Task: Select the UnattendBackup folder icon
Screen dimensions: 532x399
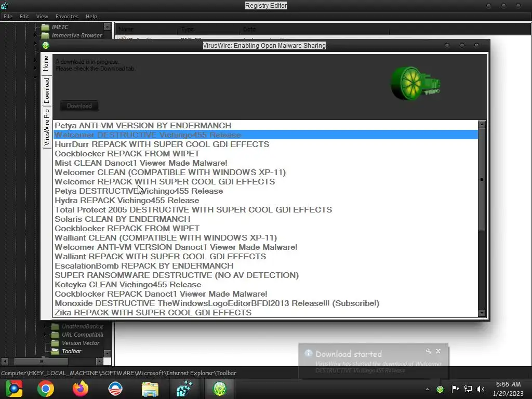Action: (x=55, y=326)
